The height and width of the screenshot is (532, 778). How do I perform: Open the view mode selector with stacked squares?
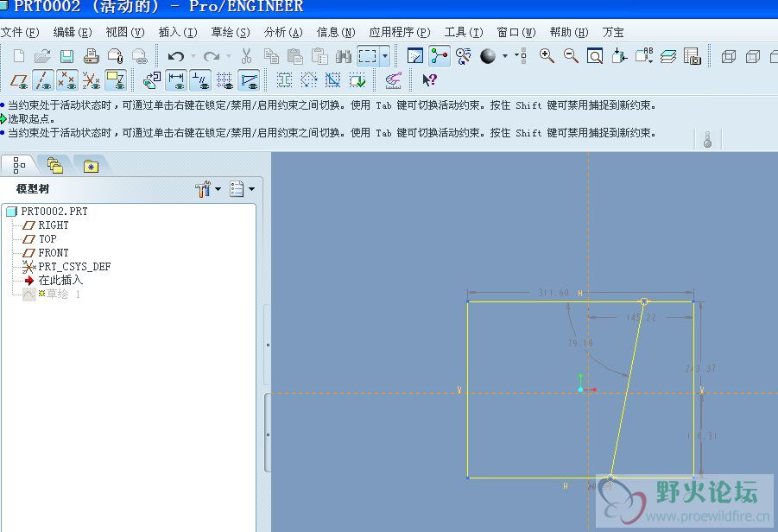521,55
